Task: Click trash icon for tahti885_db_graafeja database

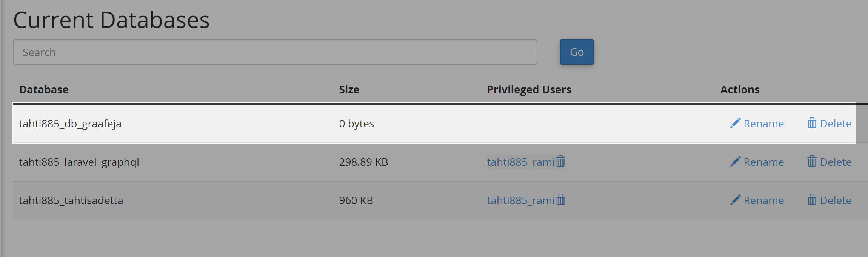Action: 812,123
